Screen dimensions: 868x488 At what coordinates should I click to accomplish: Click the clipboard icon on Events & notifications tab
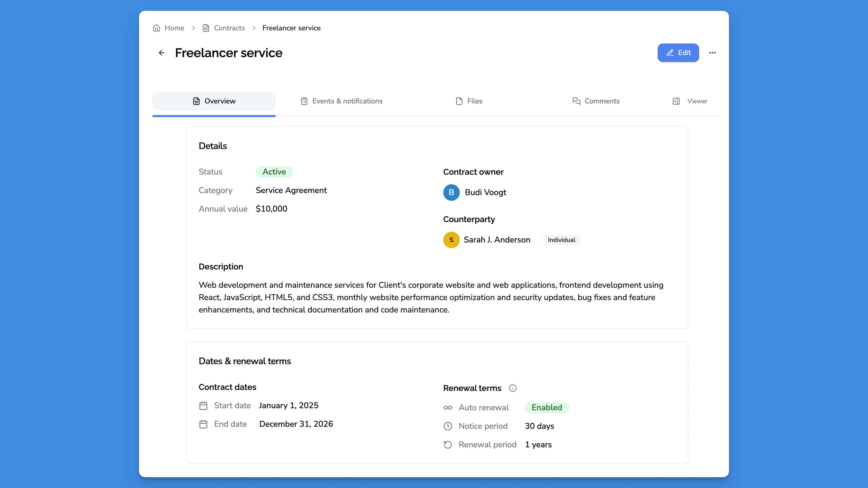click(x=304, y=101)
